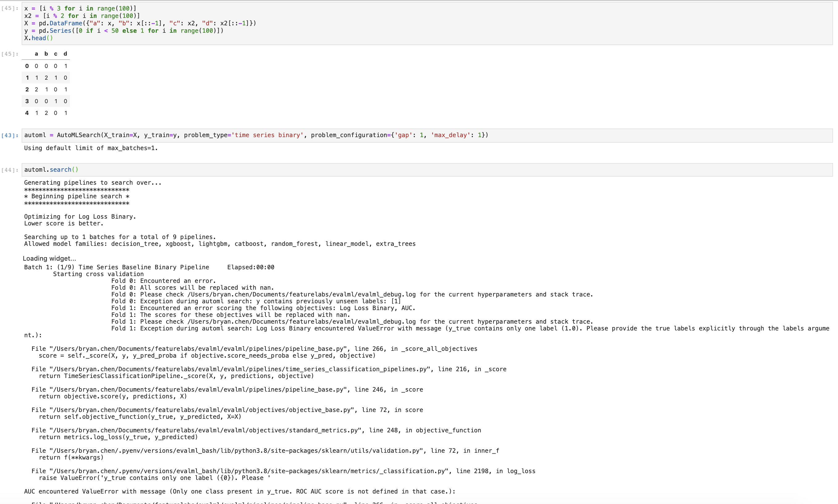This screenshot has height=504, width=838.
Task: Click row index 2 in the DataFrame table
Action: click(27, 89)
